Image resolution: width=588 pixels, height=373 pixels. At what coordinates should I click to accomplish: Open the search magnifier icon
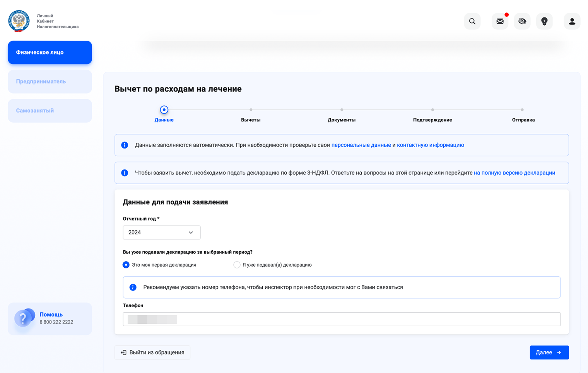coord(472,21)
